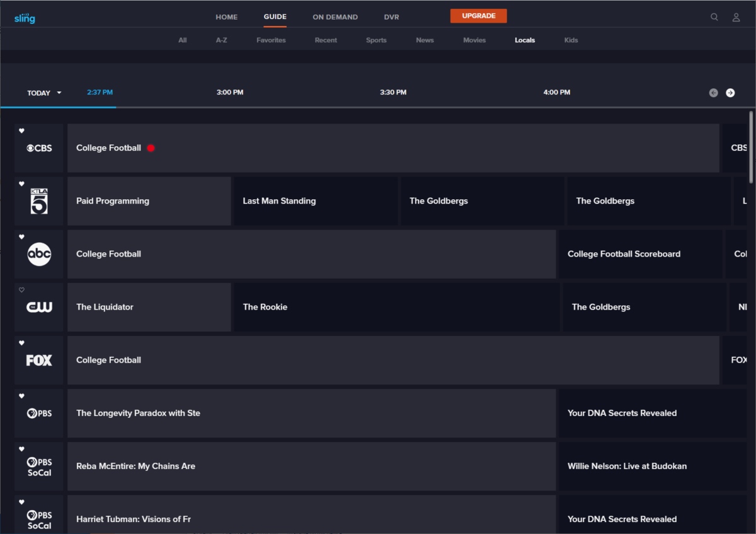
Task: Go to HOME tab
Action: tap(227, 17)
